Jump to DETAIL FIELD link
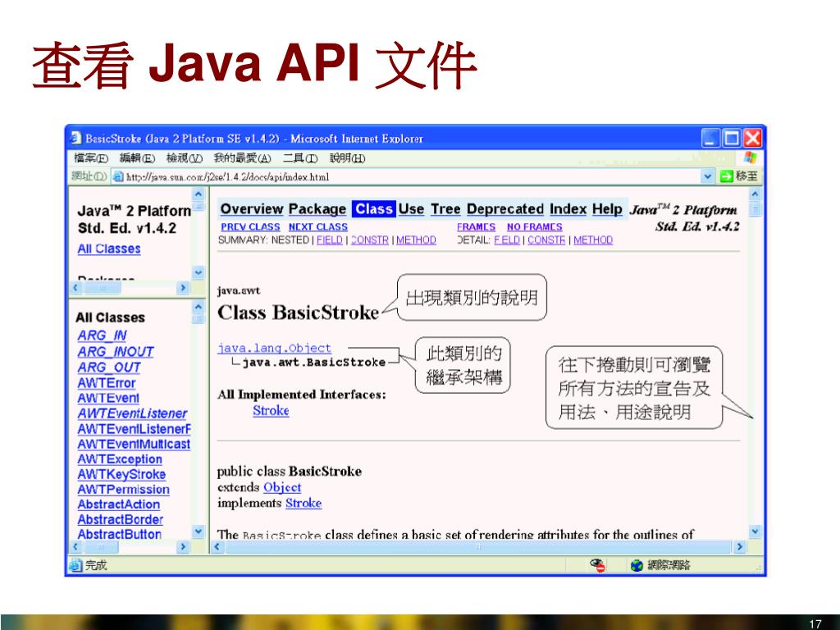This screenshot has width=840, height=630. click(507, 240)
